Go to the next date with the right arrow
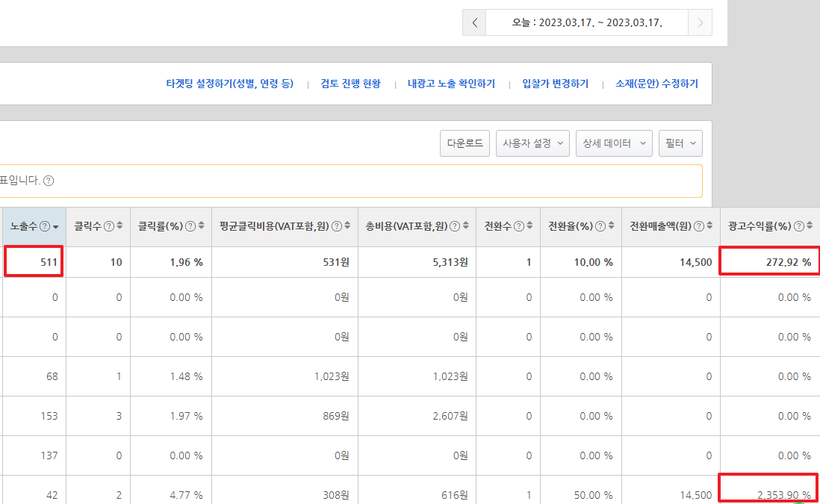This screenshot has width=820, height=504. tap(700, 22)
